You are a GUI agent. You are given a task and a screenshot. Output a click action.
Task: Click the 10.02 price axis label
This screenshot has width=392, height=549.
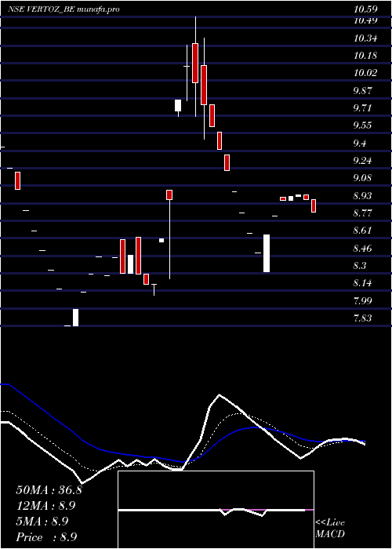[365, 73]
